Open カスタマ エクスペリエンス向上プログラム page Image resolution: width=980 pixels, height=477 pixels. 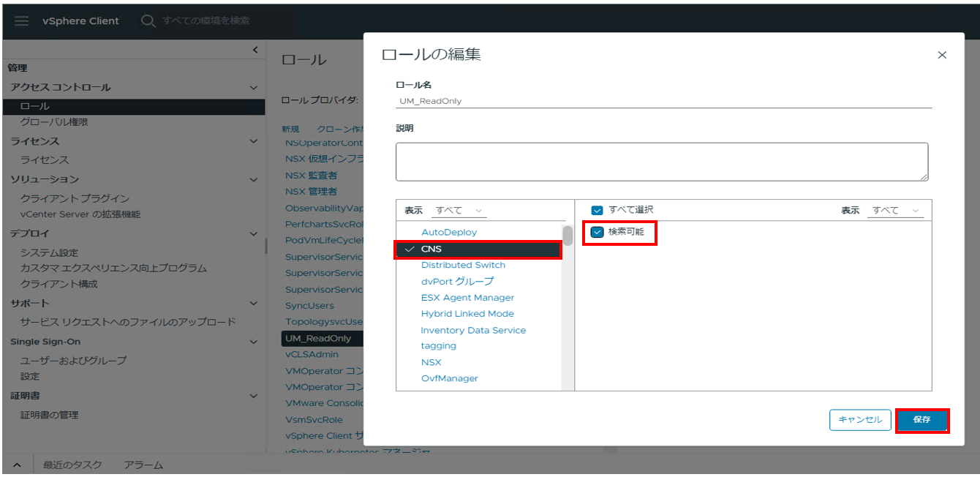pyautogui.click(x=113, y=268)
